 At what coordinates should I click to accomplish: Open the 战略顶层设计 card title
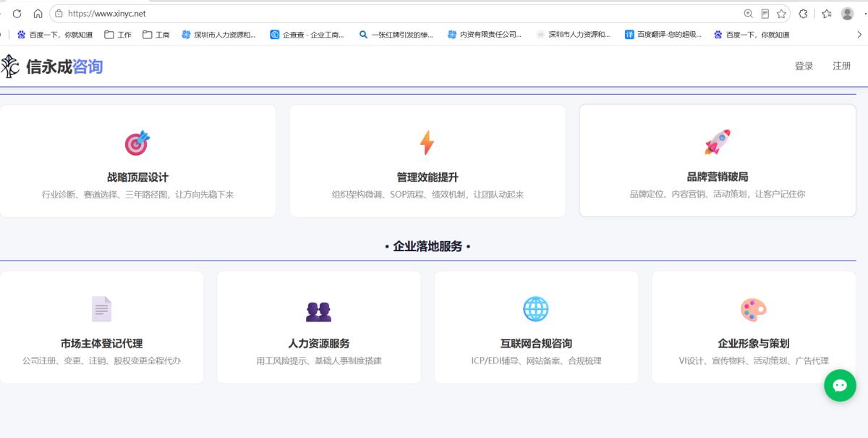(x=137, y=177)
